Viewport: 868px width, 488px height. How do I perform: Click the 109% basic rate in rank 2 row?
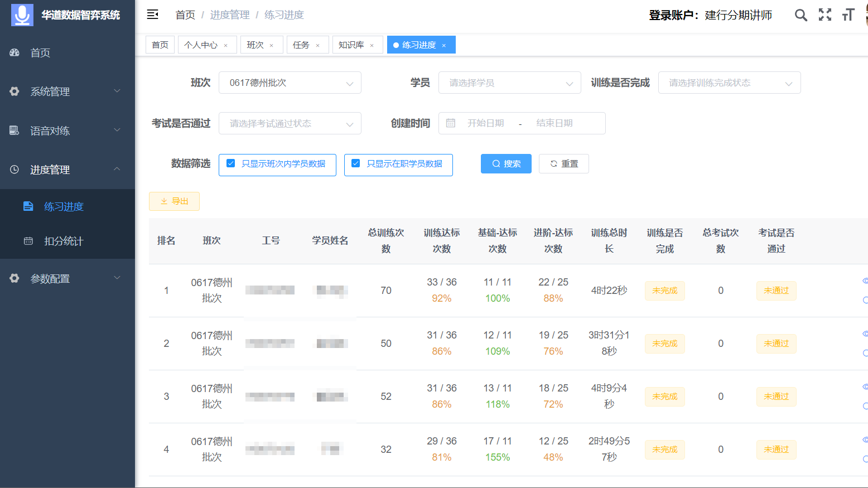click(x=498, y=351)
